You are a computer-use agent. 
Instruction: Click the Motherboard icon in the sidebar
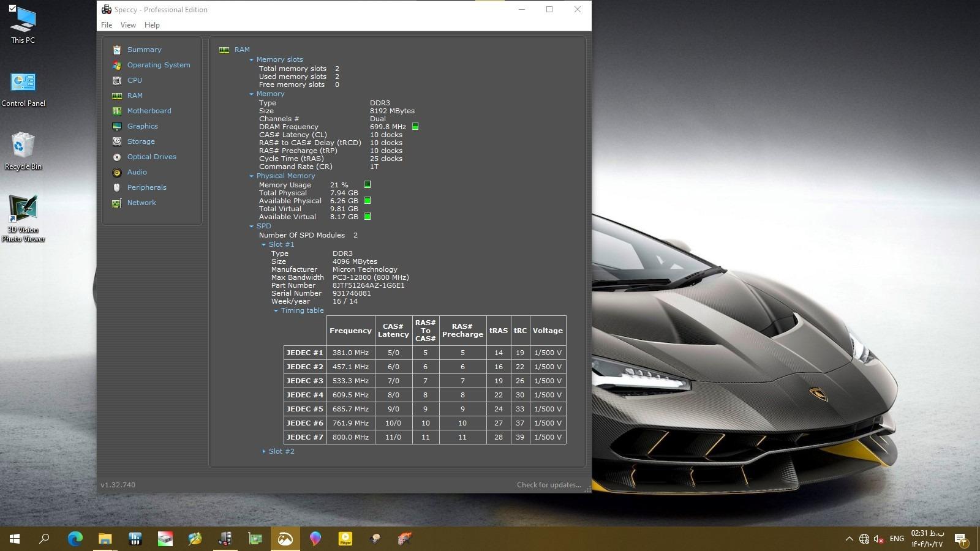(x=117, y=111)
